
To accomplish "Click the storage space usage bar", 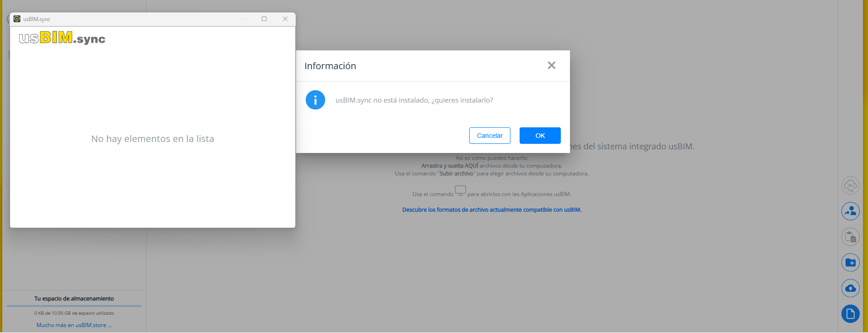I will coord(74,306).
